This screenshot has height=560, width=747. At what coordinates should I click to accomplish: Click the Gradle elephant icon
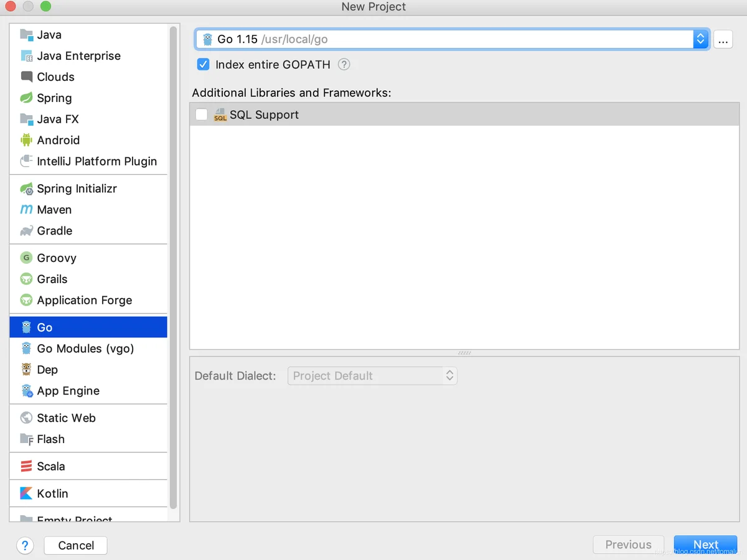coord(26,231)
